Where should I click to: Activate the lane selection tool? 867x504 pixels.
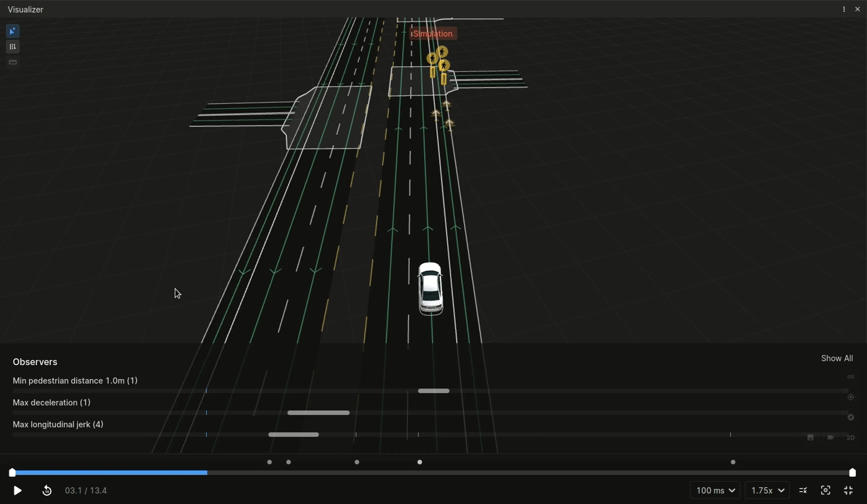click(13, 47)
